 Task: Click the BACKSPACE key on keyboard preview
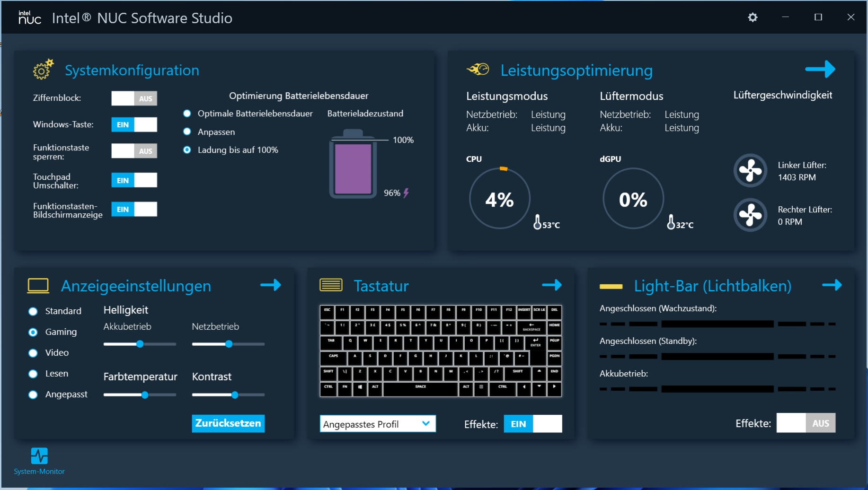pos(531,327)
